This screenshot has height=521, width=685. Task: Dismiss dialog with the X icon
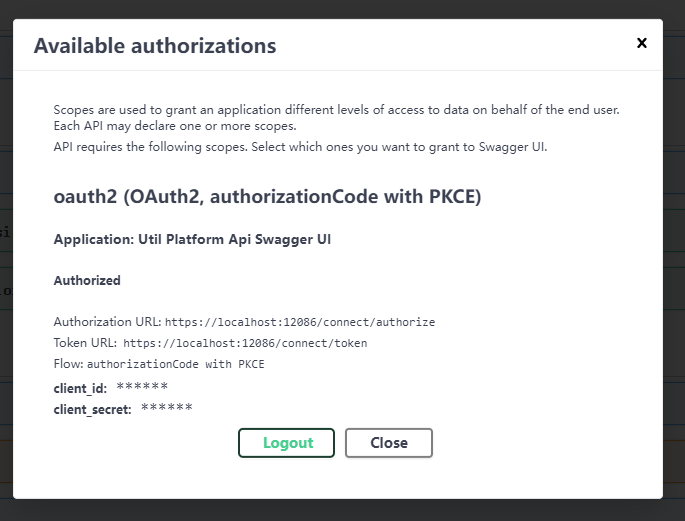pyautogui.click(x=641, y=43)
